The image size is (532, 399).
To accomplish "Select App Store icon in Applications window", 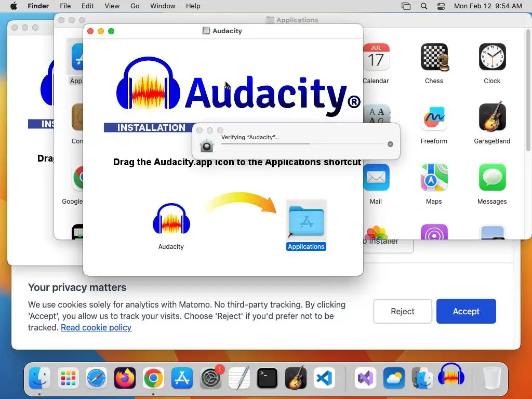I will [77, 57].
